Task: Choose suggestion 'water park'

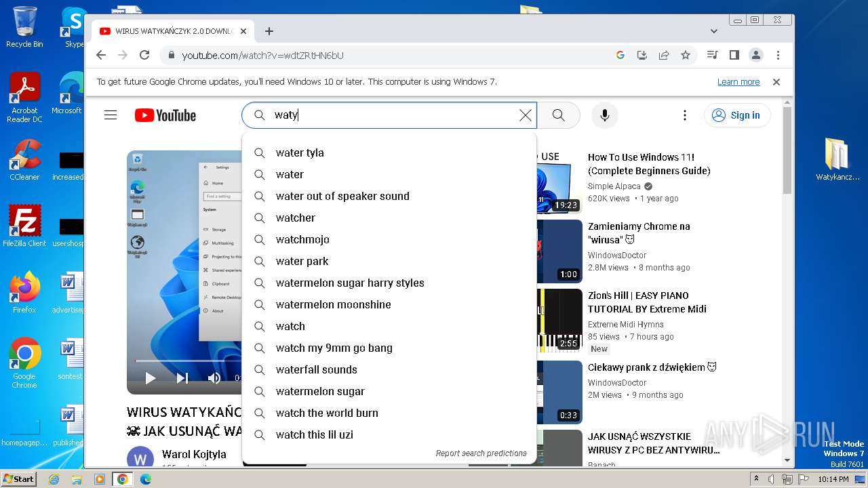Action: [x=389, y=261]
